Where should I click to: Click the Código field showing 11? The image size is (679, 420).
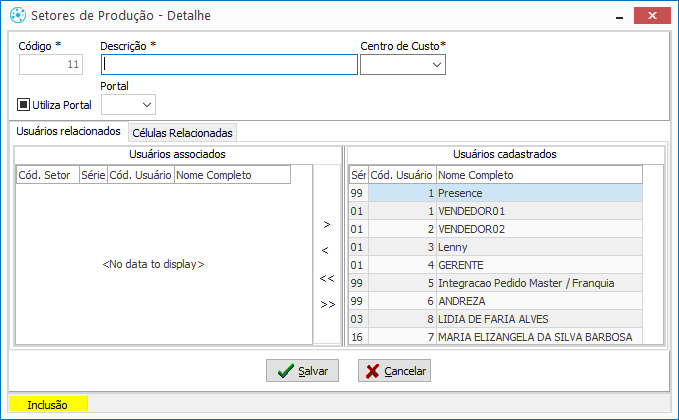[51, 65]
